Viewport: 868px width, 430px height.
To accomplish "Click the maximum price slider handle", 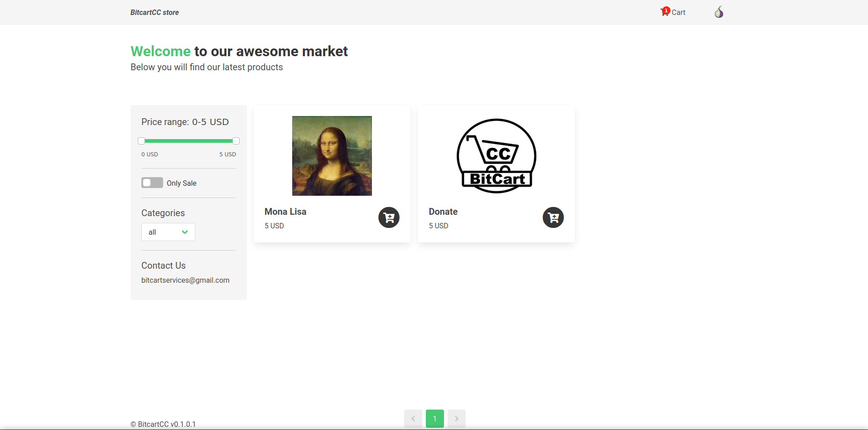I will point(236,141).
